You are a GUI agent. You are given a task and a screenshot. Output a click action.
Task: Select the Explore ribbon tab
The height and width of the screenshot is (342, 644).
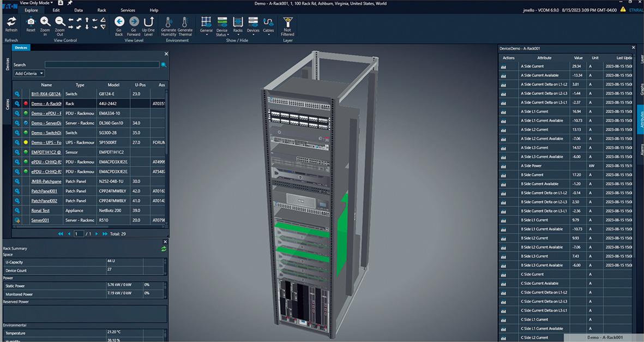pos(31,10)
